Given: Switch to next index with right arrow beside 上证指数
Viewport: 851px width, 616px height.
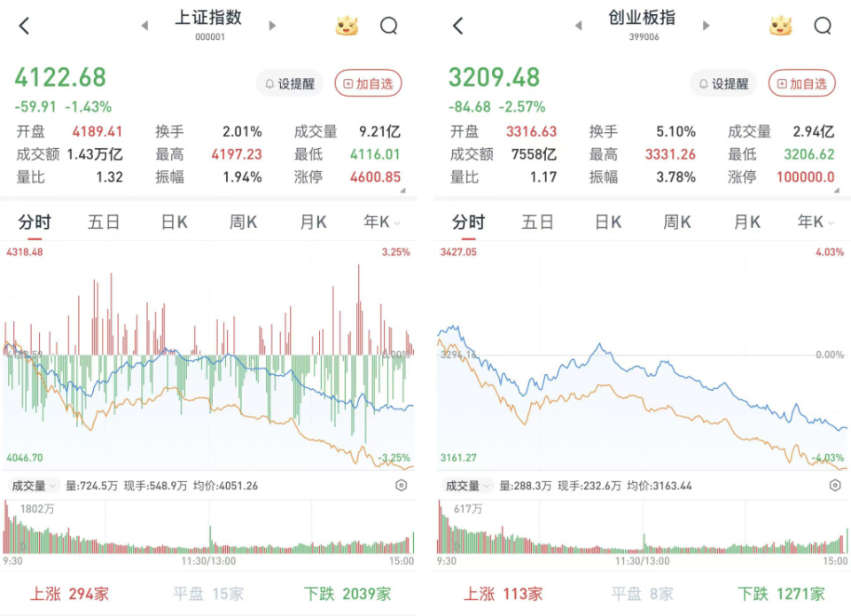Looking at the screenshot, I should click(271, 26).
